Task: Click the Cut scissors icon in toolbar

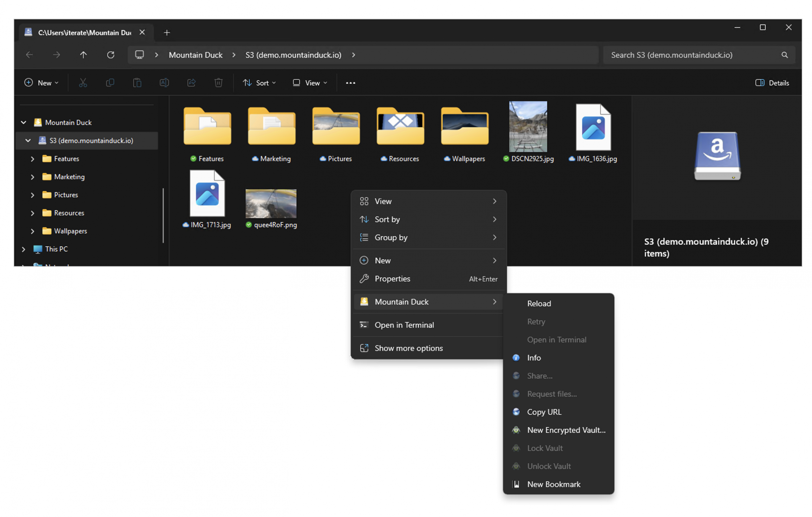Action: coord(83,83)
